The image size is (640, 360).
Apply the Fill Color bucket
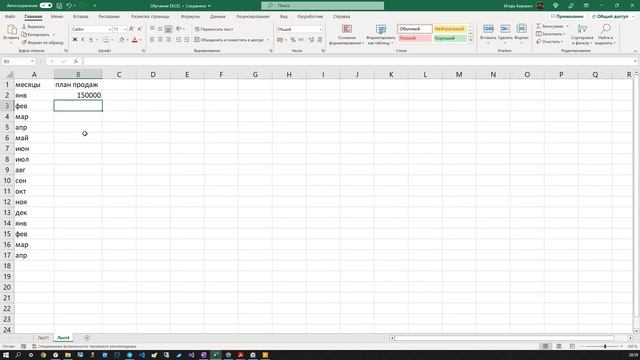122,40
